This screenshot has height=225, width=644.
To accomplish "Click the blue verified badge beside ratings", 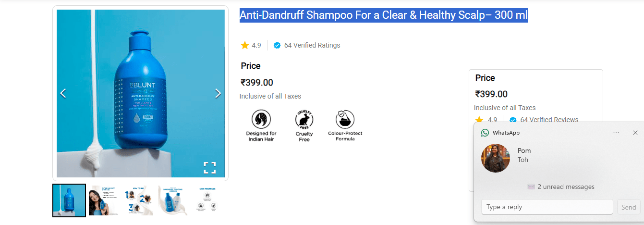I will pos(277,46).
